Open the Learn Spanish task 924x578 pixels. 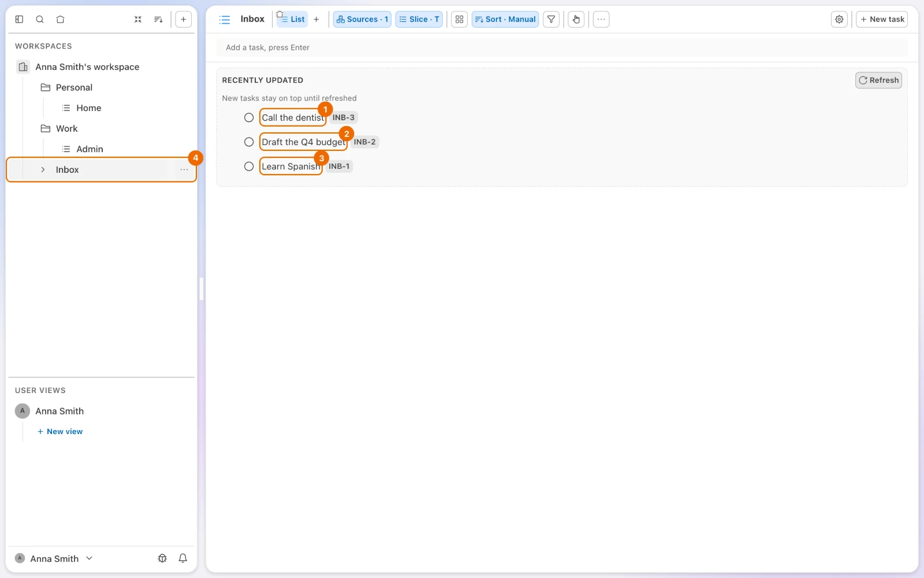pyautogui.click(x=290, y=166)
